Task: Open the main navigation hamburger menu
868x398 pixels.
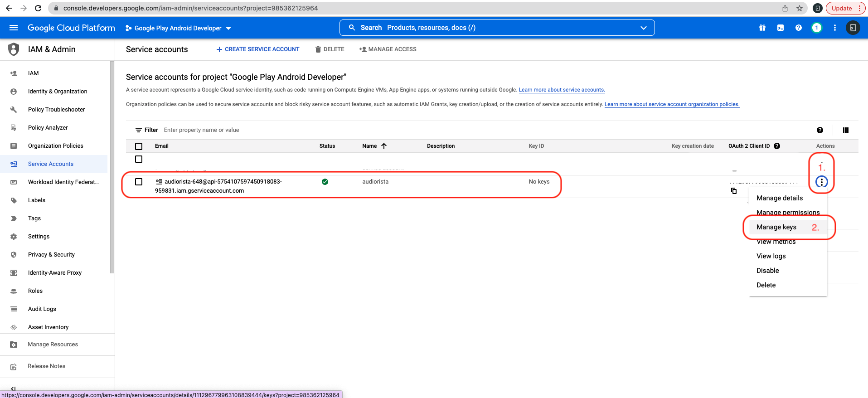Action: [14, 28]
